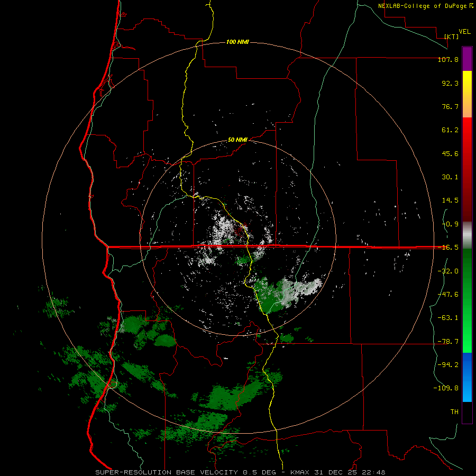This screenshot has height=476, width=476.
Task: Click the TH label near the scale bottom
Action: coord(454,412)
